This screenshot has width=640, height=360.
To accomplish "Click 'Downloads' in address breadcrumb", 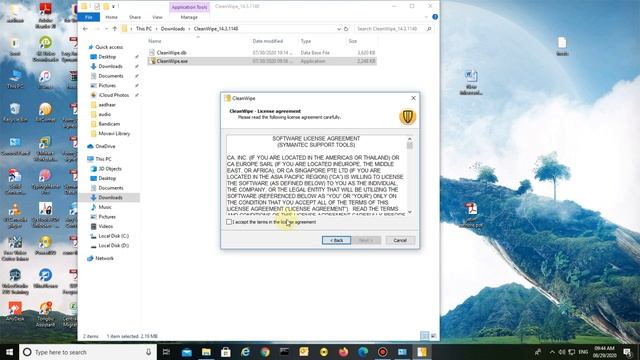I will pyautogui.click(x=173, y=29).
